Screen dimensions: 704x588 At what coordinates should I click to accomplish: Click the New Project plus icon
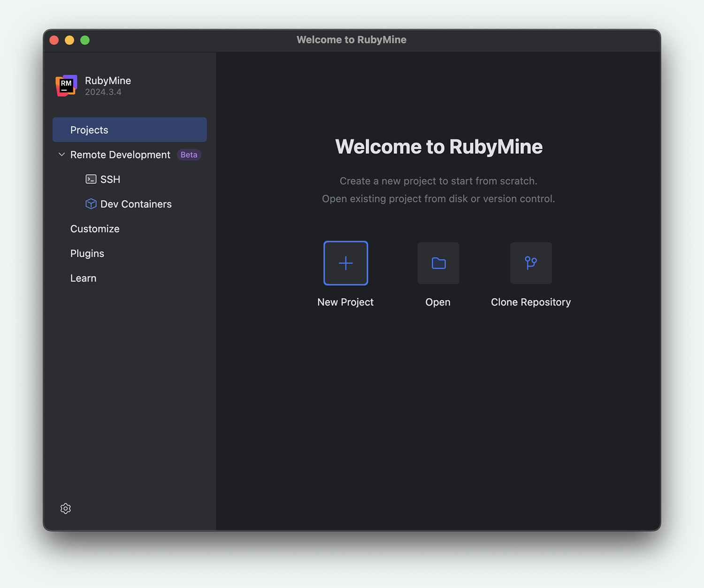(346, 263)
